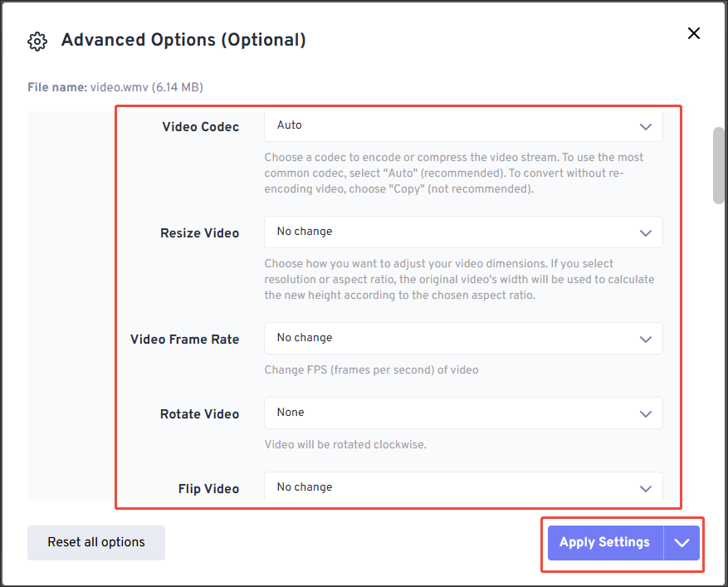Click the Flip Video chevron icon
This screenshot has width=728, height=587.
click(x=646, y=488)
